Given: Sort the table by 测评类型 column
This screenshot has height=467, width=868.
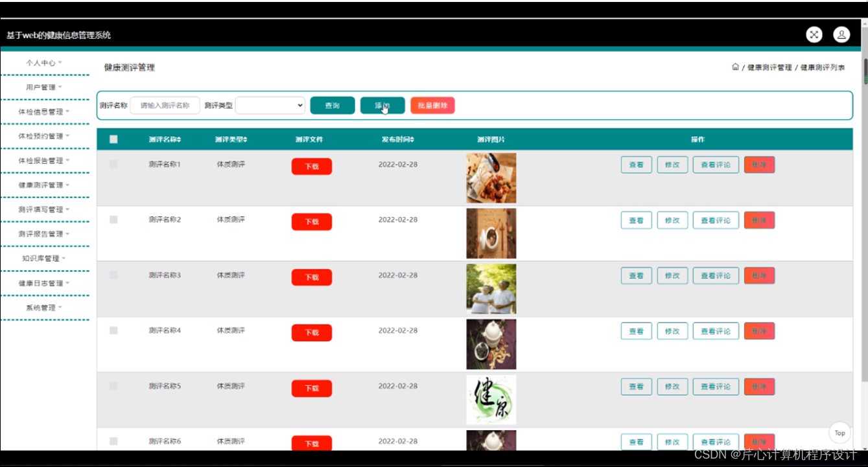Looking at the screenshot, I should [x=231, y=139].
